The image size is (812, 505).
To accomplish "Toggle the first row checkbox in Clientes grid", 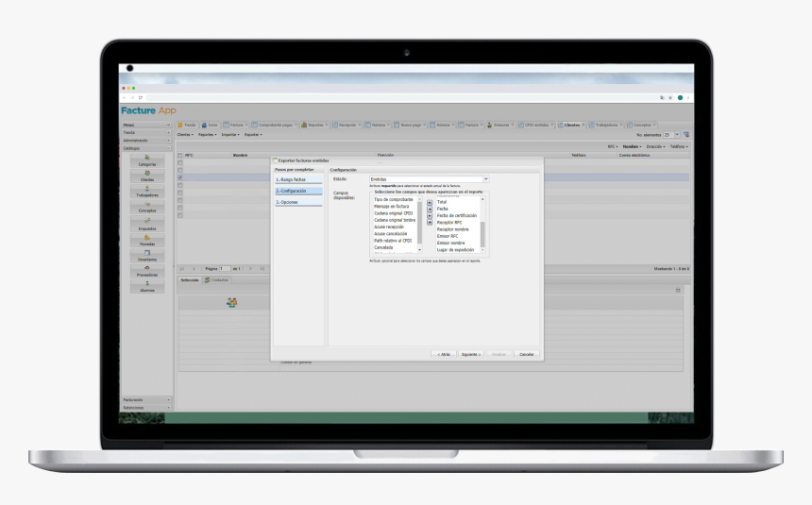I will pos(180,162).
